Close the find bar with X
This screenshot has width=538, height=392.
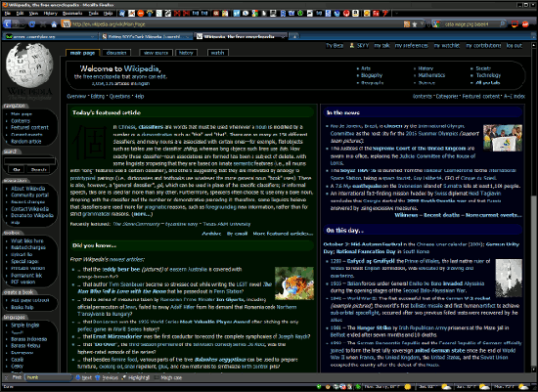click(6, 377)
